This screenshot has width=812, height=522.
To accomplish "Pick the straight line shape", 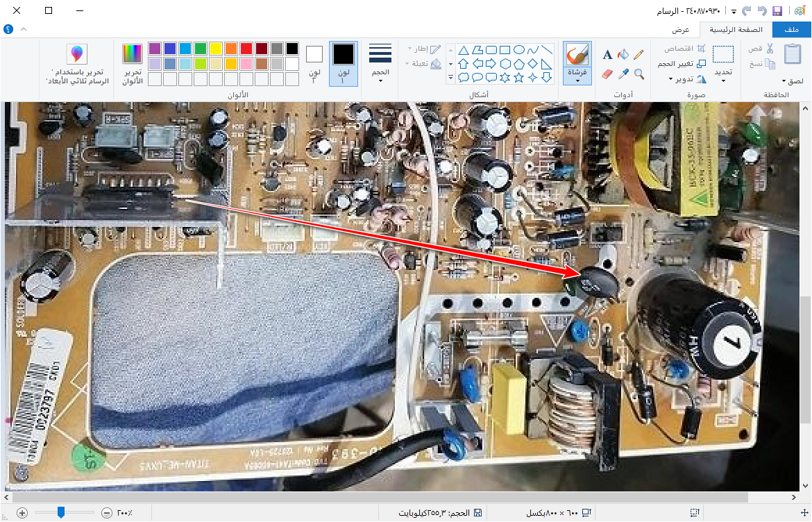I will pos(546,50).
